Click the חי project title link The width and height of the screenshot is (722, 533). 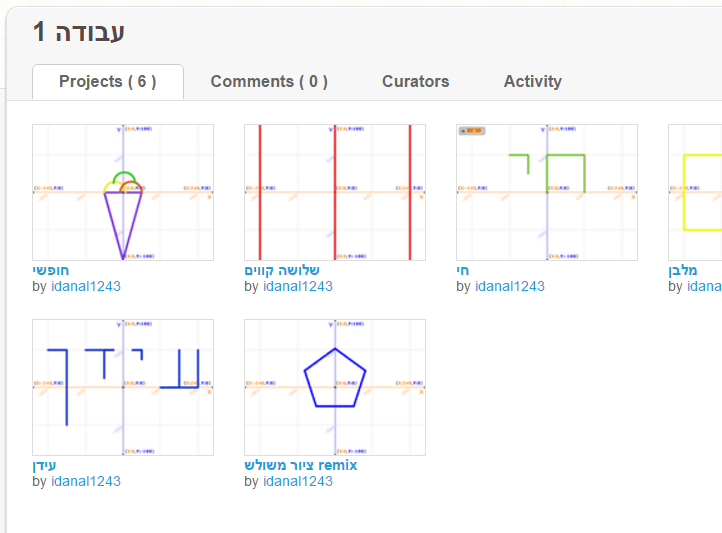(x=462, y=270)
